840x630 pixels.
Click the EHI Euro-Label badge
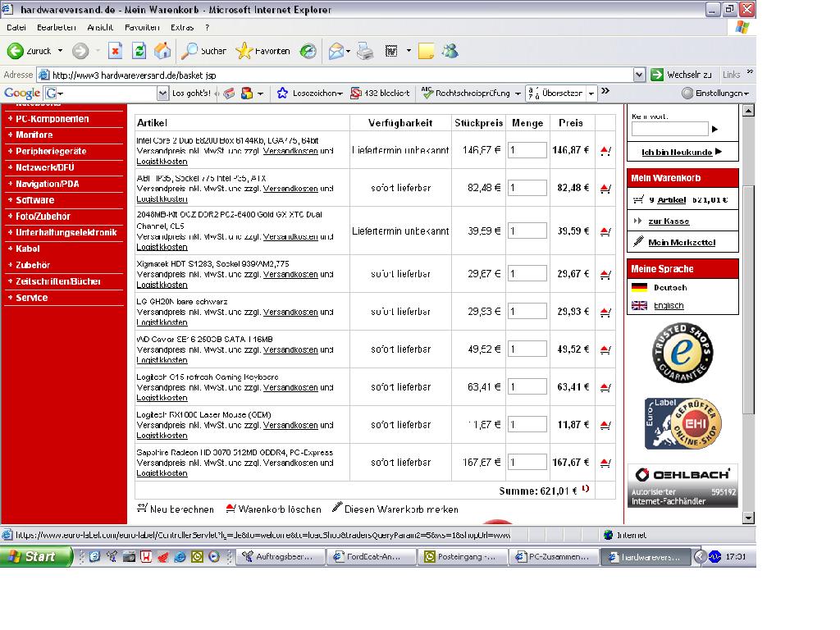tap(683, 424)
